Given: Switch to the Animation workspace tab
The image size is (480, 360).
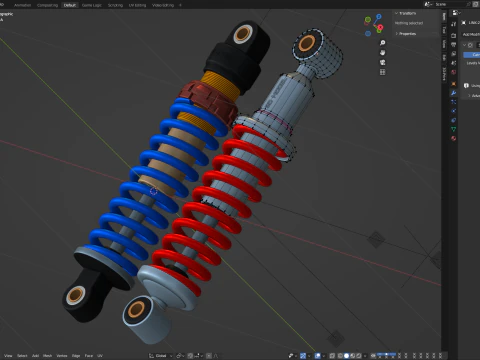Looking at the screenshot, I should (x=22, y=5).
